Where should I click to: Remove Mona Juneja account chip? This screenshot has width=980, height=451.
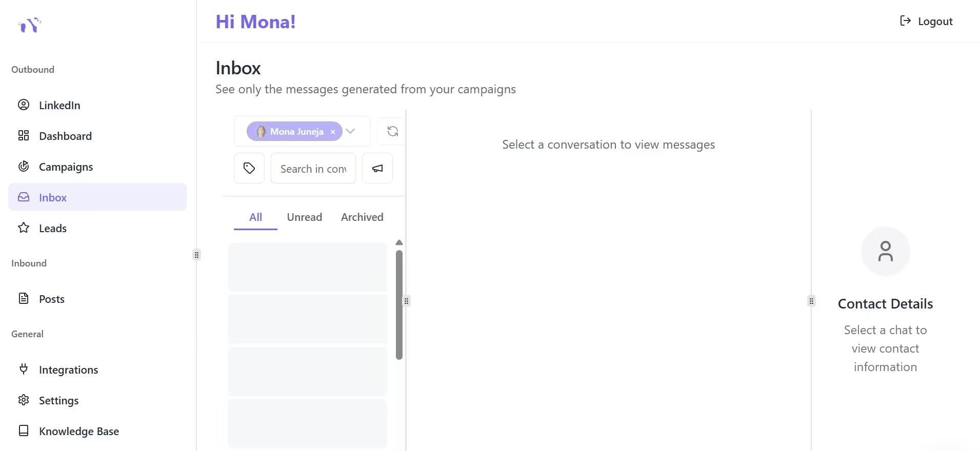(x=333, y=132)
